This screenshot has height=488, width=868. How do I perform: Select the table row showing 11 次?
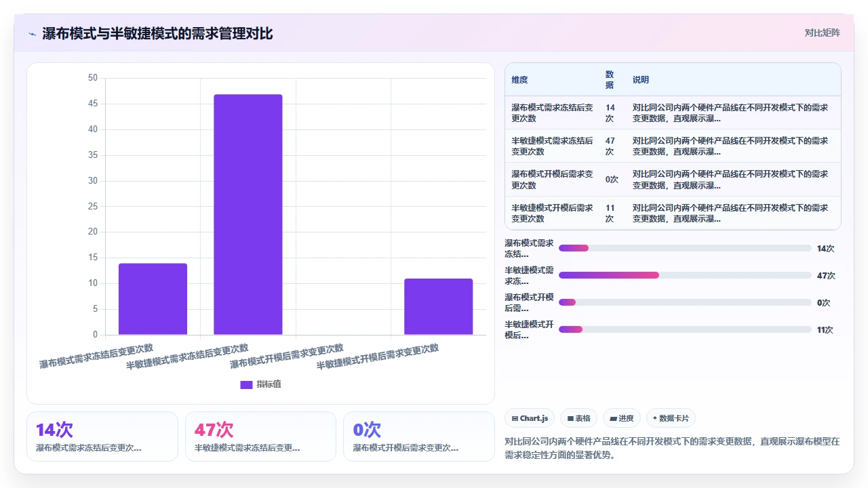pyautogui.click(x=673, y=213)
